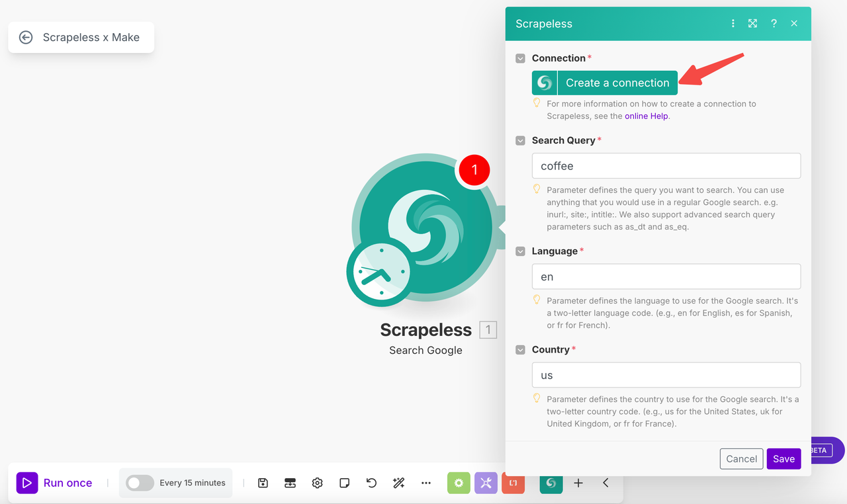Go back using the arrow beside Scrapeless x Make

(x=26, y=38)
